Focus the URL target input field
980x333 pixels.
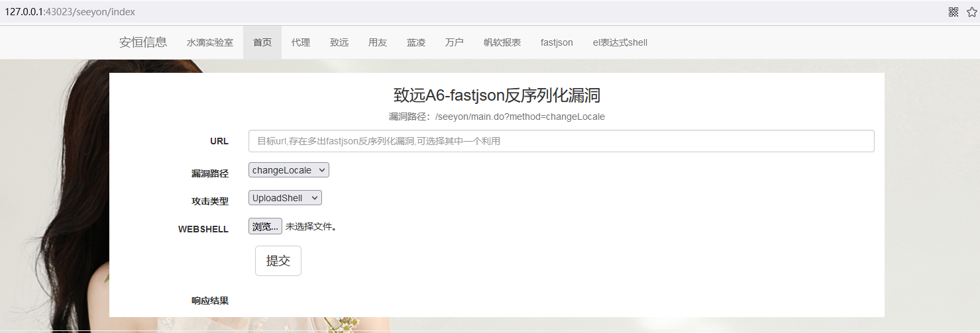tap(561, 141)
